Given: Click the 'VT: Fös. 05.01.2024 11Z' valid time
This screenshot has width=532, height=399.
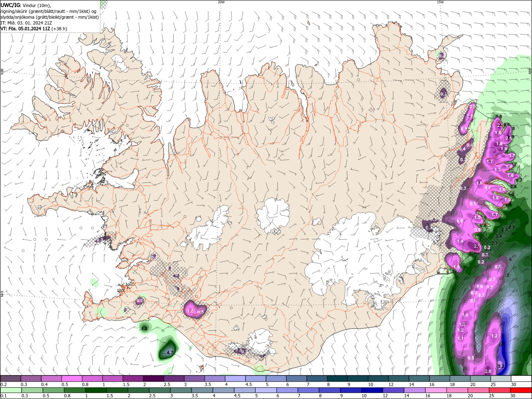Looking at the screenshot, I should (x=26, y=29).
